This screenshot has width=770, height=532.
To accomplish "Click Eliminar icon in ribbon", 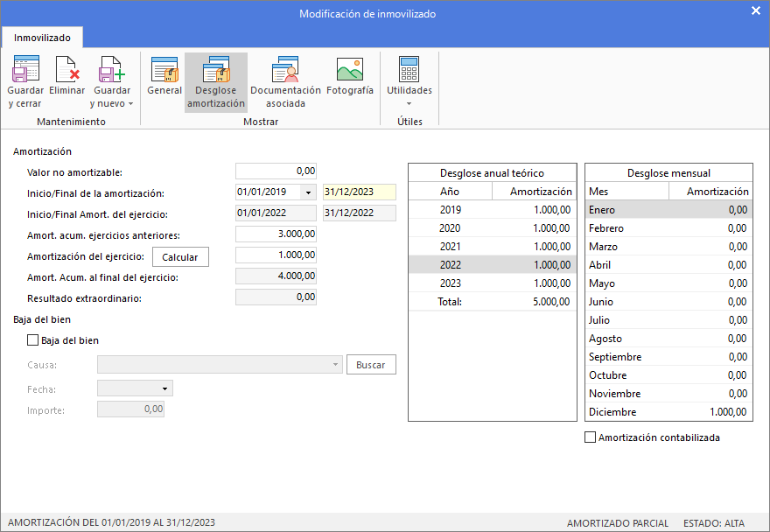I will (67, 69).
